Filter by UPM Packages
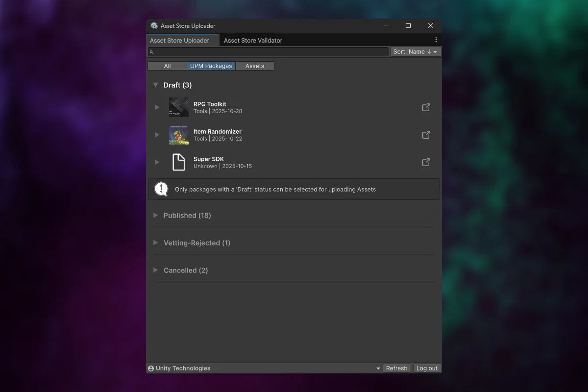The height and width of the screenshot is (392, 588). [x=211, y=66]
